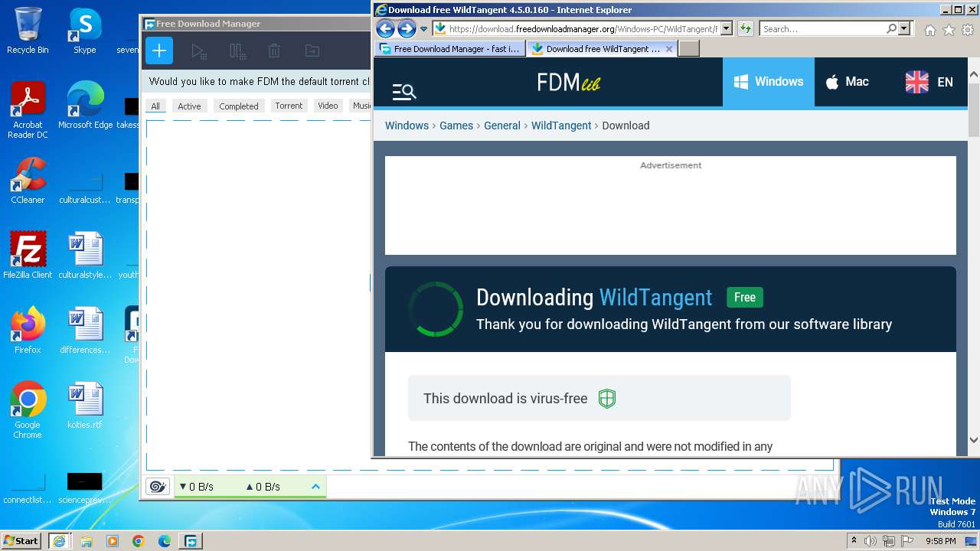This screenshot has width=980, height=551.
Task: Click the start downloads play icon in FDM
Action: [198, 51]
